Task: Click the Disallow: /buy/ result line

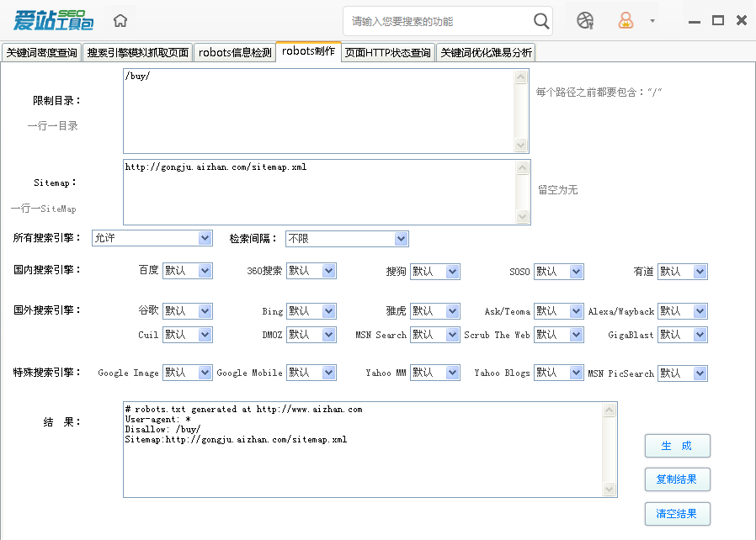Action: point(162,429)
